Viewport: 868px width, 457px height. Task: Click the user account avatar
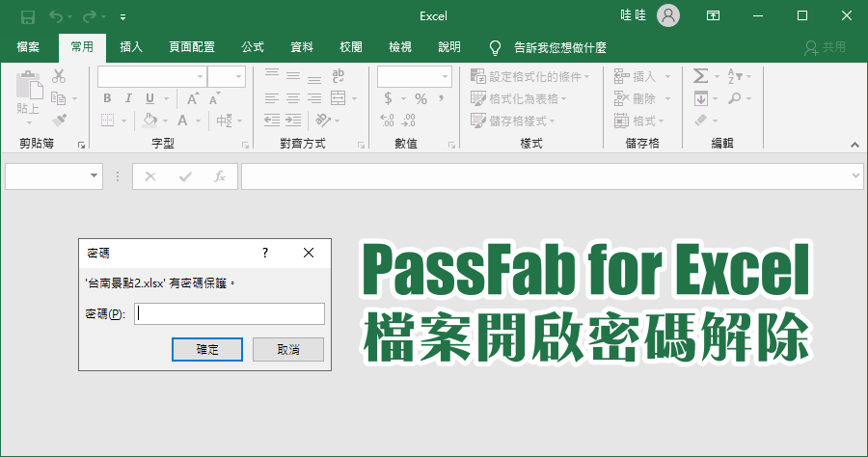coord(668,15)
